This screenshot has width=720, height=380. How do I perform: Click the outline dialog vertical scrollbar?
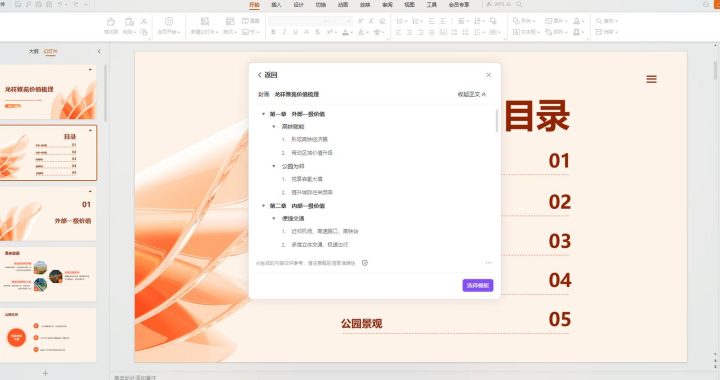click(496, 120)
